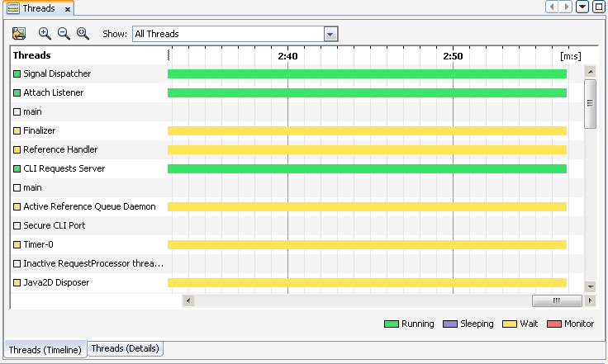Click the Finalizer yellow state icon

pyautogui.click(x=17, y=130)
